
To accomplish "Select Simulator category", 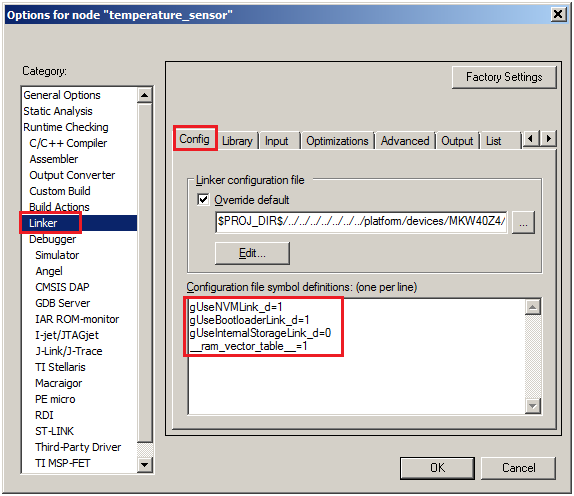I will click(57, 255).
